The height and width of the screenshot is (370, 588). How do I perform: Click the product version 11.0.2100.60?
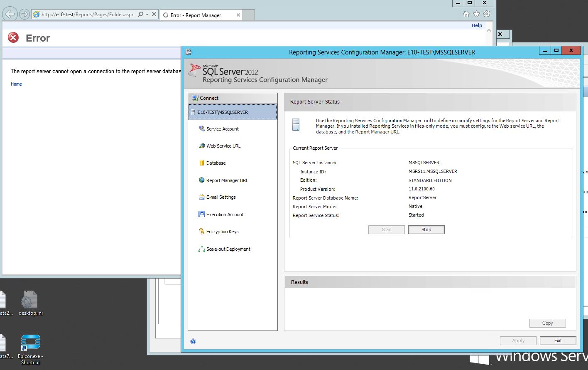coord(421,189)
